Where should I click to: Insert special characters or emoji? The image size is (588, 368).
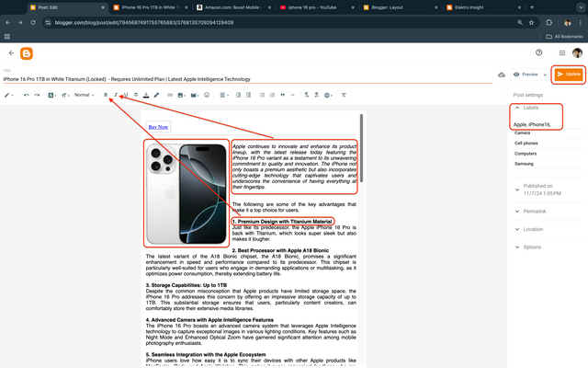tap(207, 95)
